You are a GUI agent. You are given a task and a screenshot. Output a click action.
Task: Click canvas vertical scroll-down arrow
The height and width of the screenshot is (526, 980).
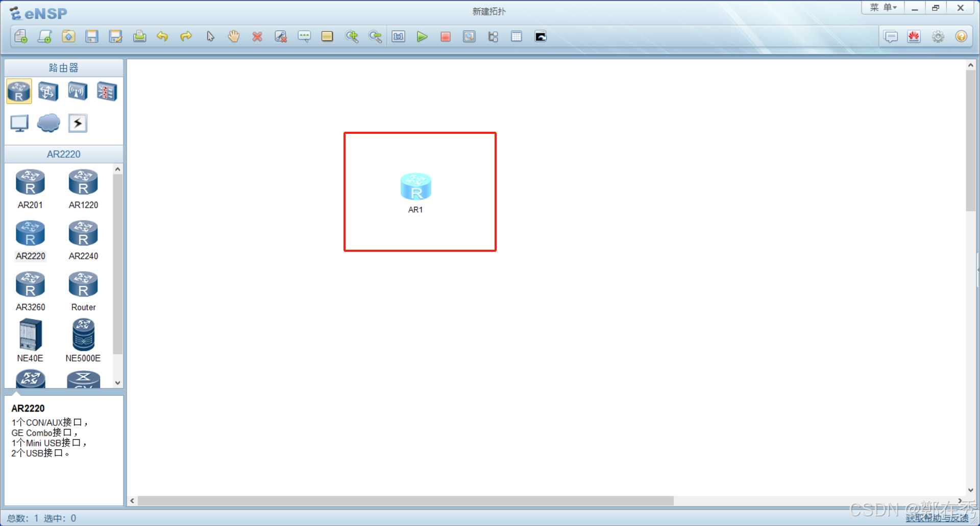click(971, 490)
